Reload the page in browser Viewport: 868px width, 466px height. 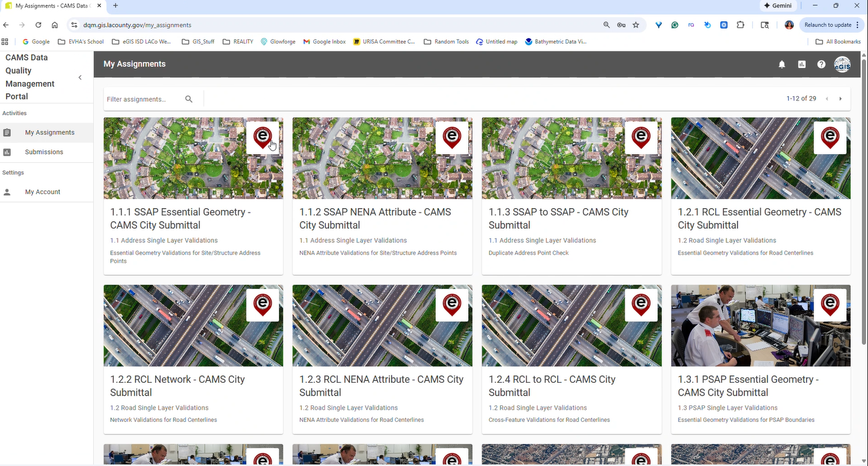[38, 25]
